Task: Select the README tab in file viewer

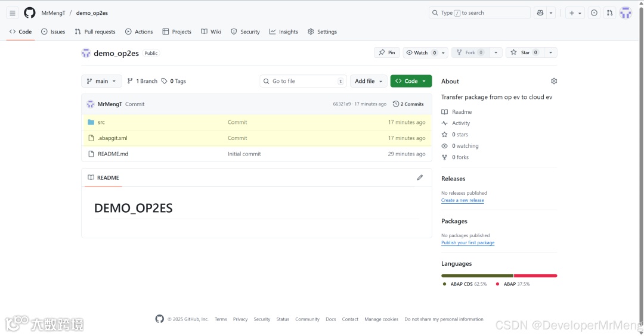Action: click(104, 178)
